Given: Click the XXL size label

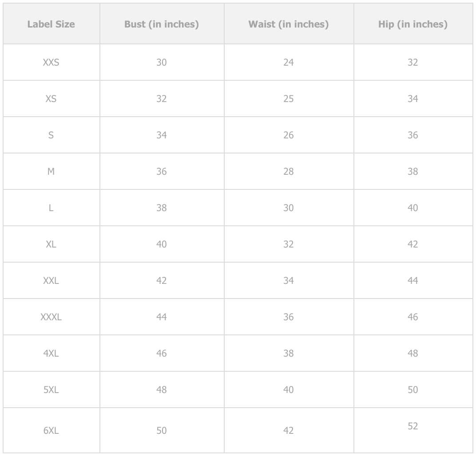Looking at the screenshot, I should pyautogui.click(x=51, y=281).
